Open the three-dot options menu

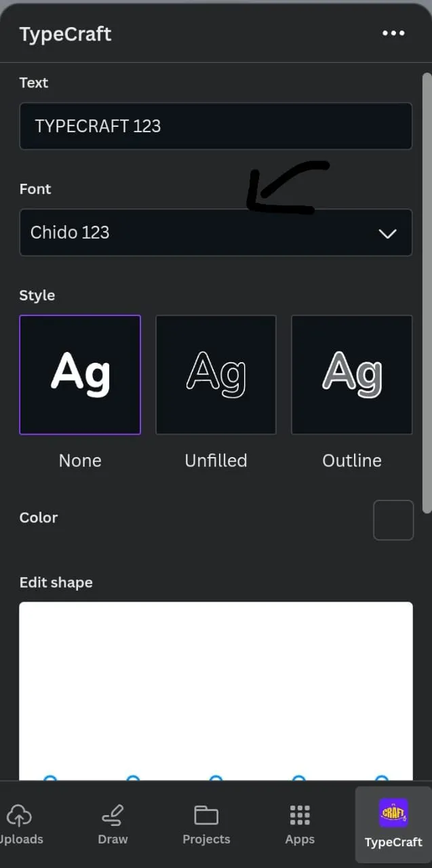(393, 33)
